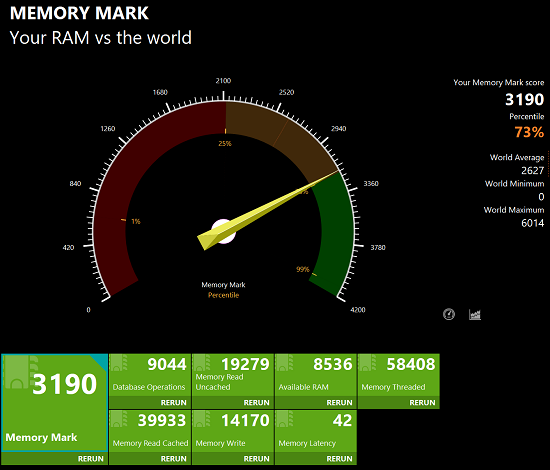
Task: Rerun the Memory Latency test
Action: click(339, 459)
